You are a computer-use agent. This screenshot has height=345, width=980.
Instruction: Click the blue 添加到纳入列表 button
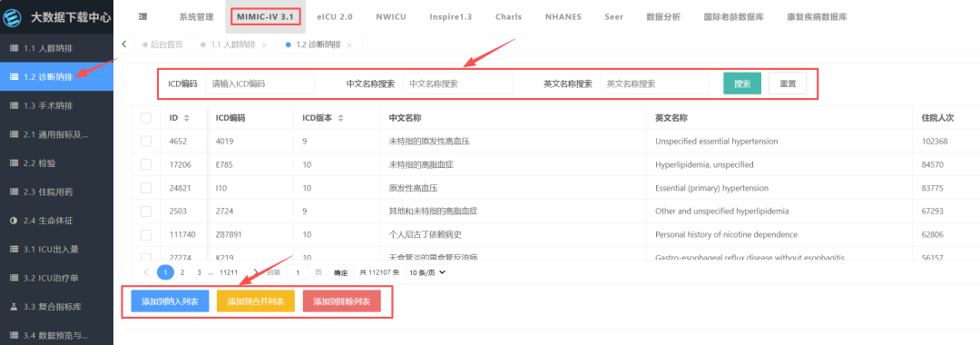click(170, 301)
